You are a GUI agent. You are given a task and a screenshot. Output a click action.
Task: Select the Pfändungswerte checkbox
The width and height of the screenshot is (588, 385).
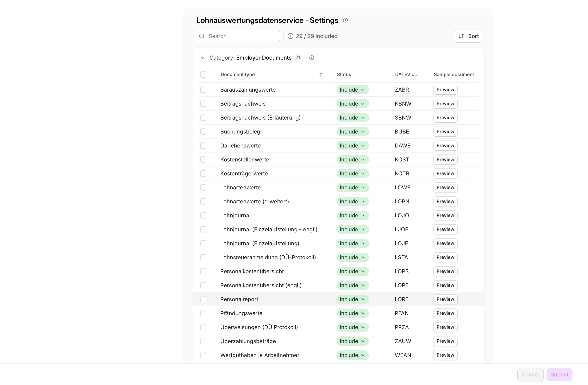(203, 313)
